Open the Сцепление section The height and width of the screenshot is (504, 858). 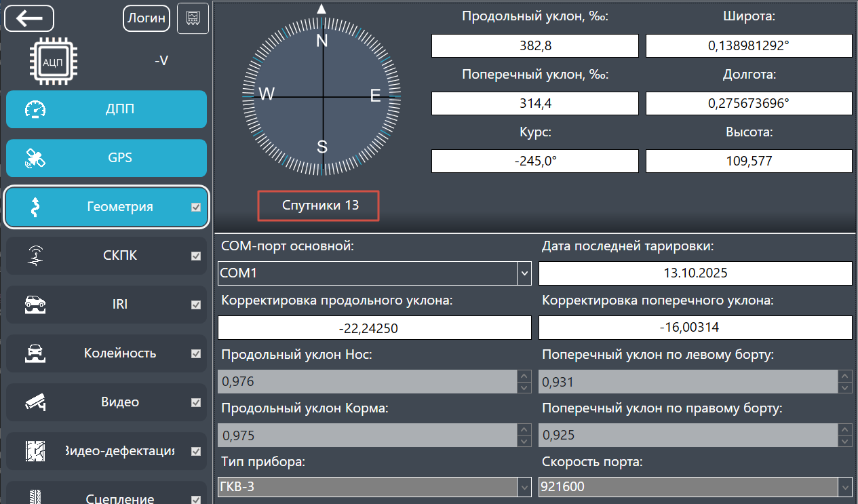[106, 492]
